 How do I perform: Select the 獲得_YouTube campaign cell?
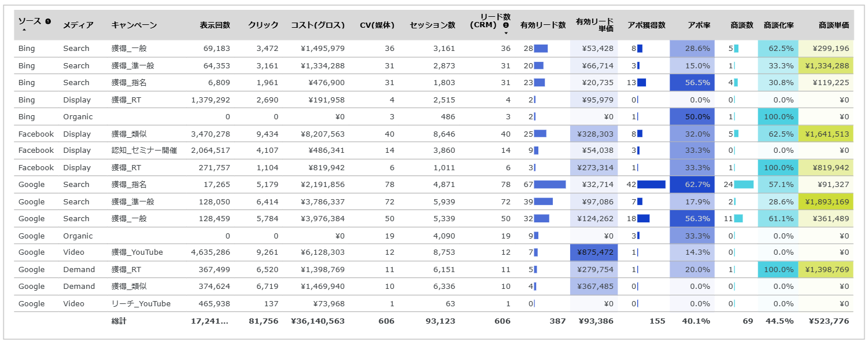(137, 252)
